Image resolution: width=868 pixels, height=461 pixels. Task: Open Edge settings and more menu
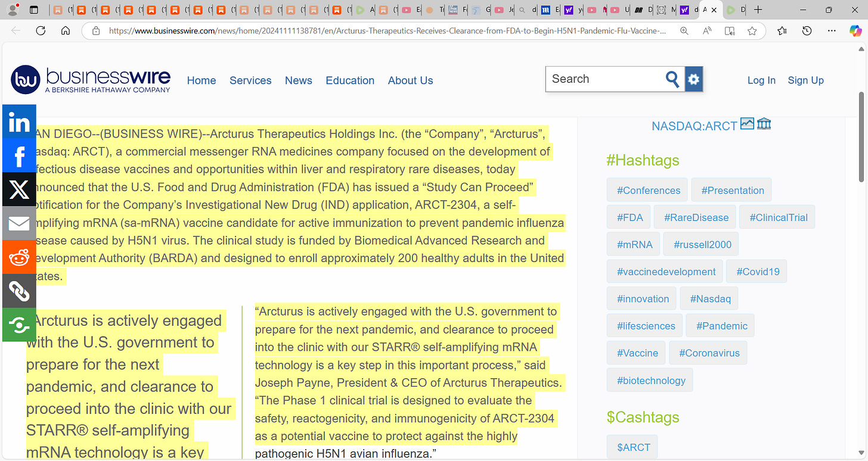click(x=832, y=31)
